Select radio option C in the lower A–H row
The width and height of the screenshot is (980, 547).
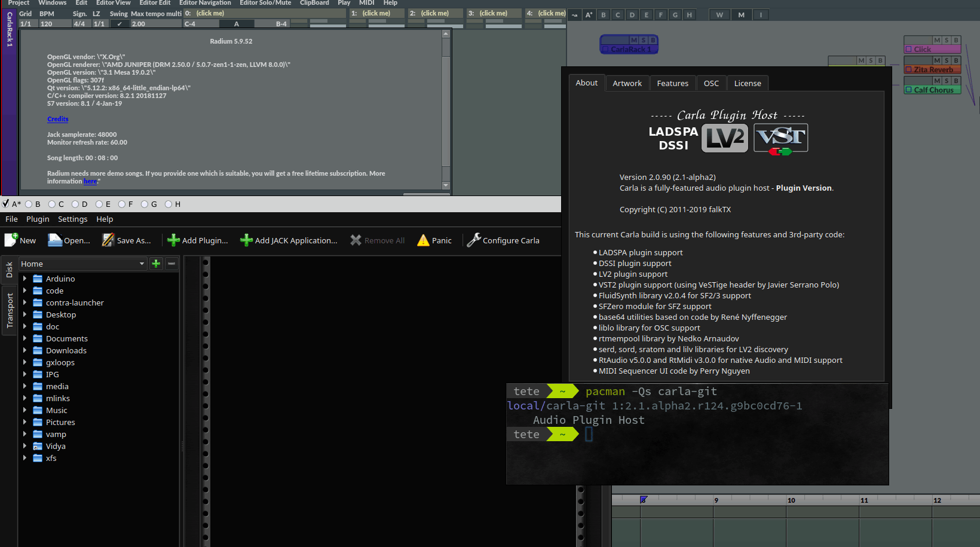point(52,204)
